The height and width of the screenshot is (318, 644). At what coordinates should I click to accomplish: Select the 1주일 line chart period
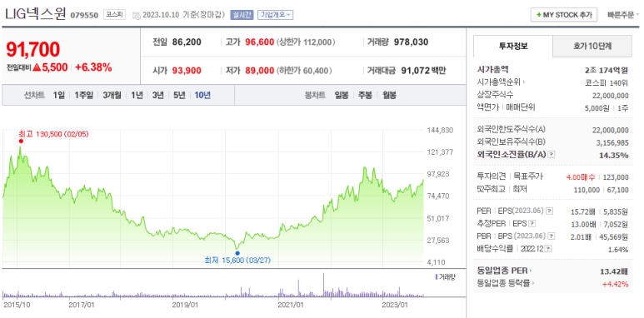pos(84,96)
